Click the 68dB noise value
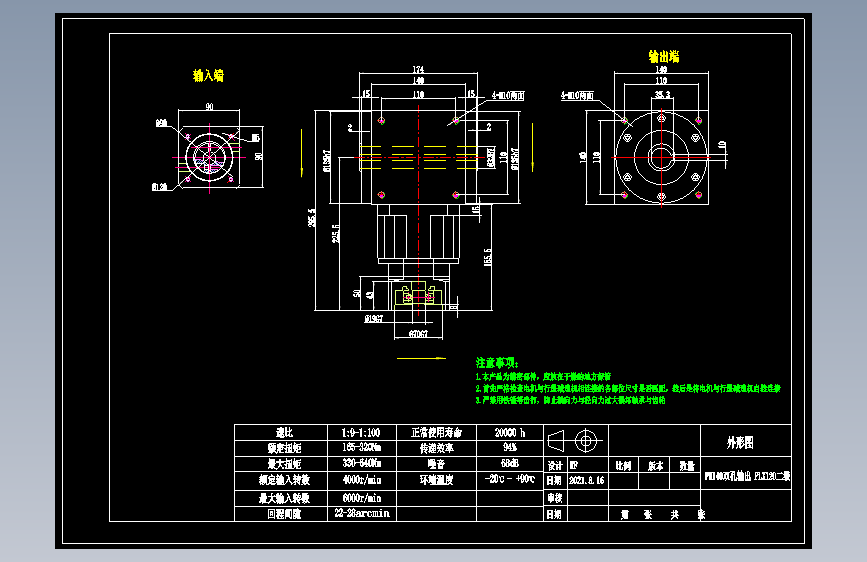Screen dimensions: 867x562 [x=510, y=463]
